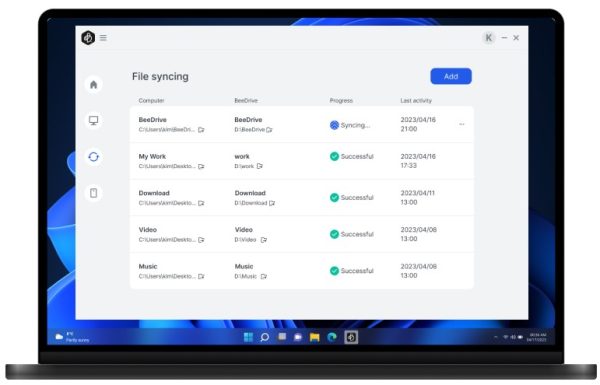Minimize the BeeDrive window

pos(504,38)
